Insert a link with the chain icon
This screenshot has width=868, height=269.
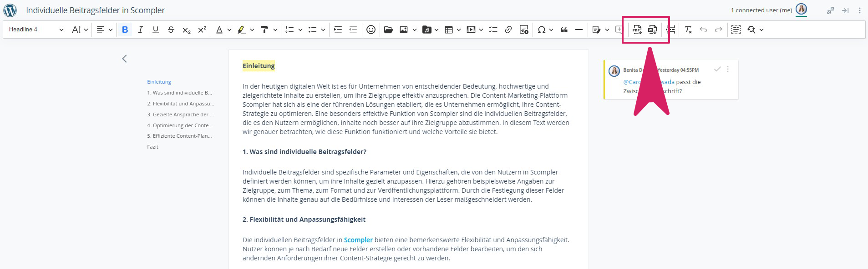click(x=508, y=30)
